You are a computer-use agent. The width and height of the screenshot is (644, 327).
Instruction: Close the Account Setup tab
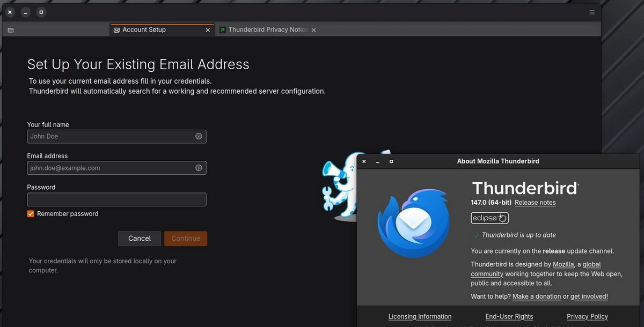pyautogui.click(x=208, y=30)
